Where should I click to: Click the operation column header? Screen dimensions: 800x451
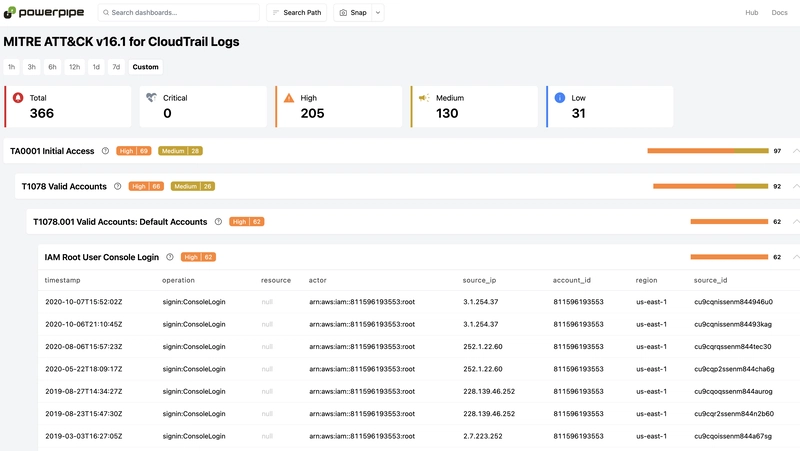pos(178,281)
